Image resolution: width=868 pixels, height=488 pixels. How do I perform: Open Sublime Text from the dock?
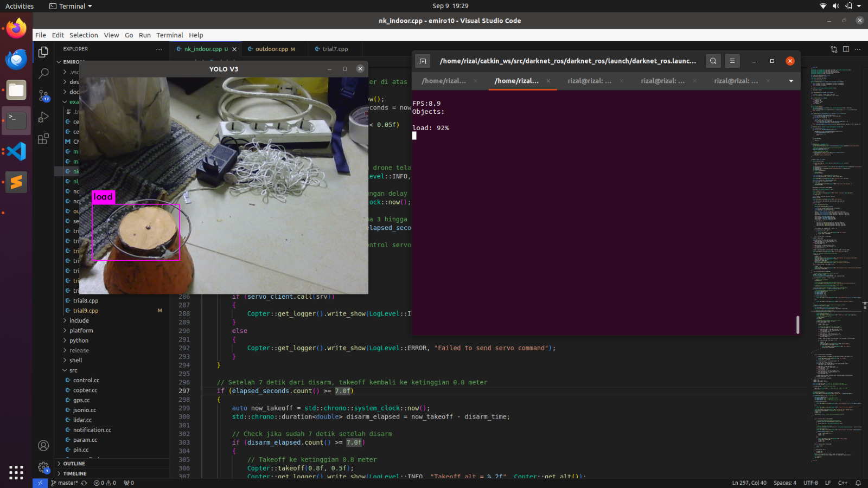(x=16, y=182)
